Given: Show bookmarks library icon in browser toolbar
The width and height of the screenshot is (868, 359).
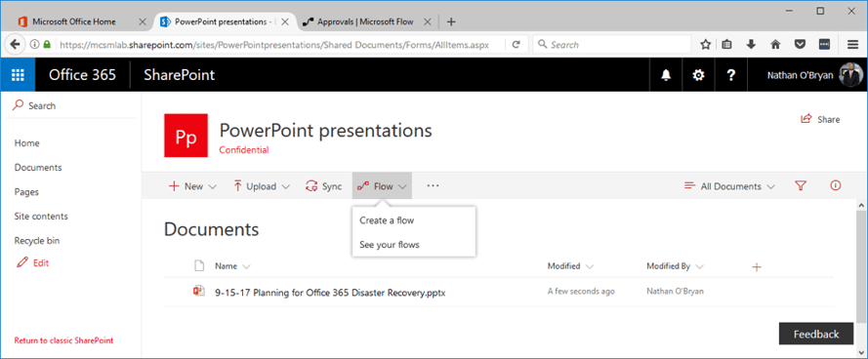Looking at the screenshot, I should [726, 45].
